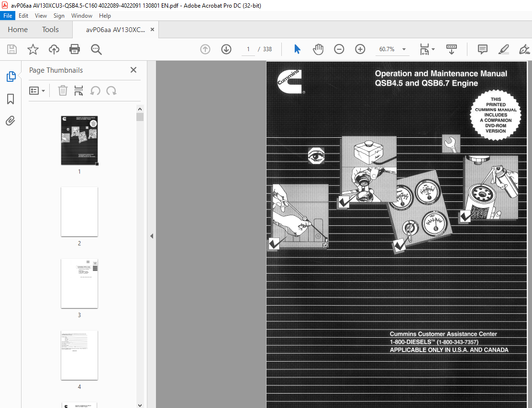The height and width of the screenshot is (408, 532).
Task: Open the Window menu
Action: pyautogui.click(x=82, y=16)
